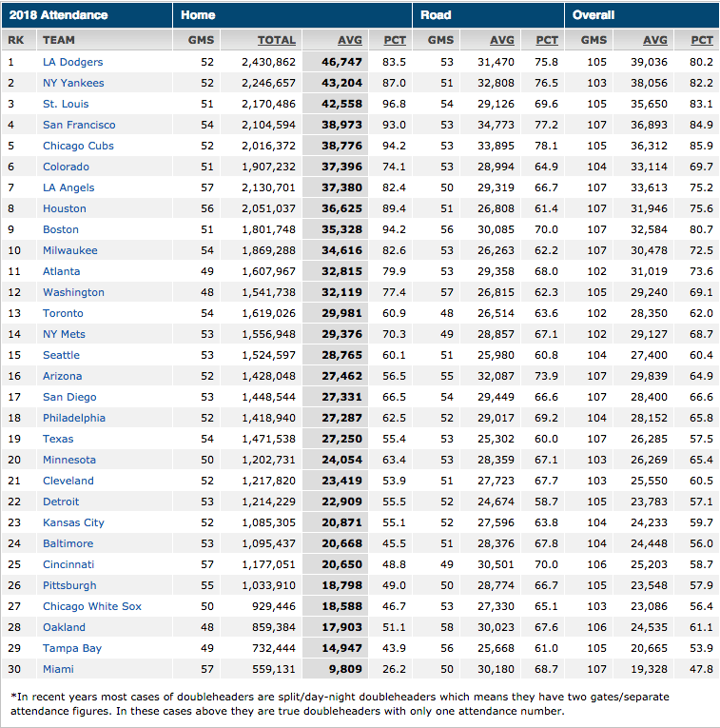Image resolution: width=720 pixels, height=728 pixels.
Task: Select the Cleveland team link
Action: tap(68, 481)
